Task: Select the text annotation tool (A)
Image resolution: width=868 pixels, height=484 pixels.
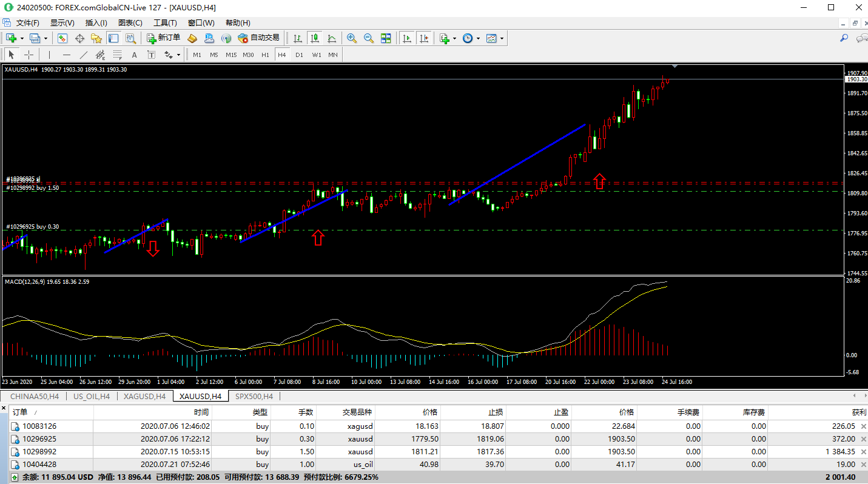Action: tap(135, 55)
